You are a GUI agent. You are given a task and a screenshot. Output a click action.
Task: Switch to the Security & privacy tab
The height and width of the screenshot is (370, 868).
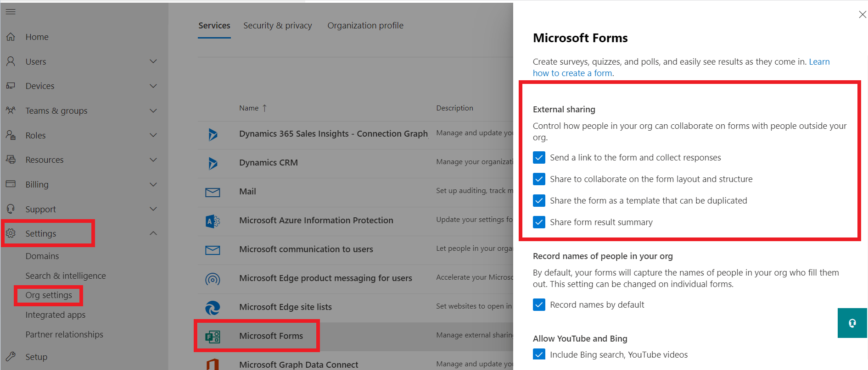tap(278, 26)
